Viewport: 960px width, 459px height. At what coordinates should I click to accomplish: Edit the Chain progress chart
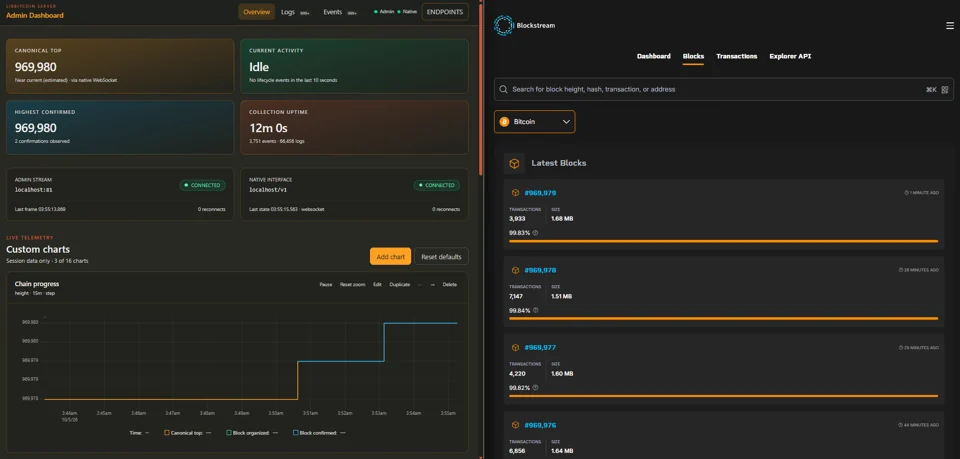coord(377,285)
